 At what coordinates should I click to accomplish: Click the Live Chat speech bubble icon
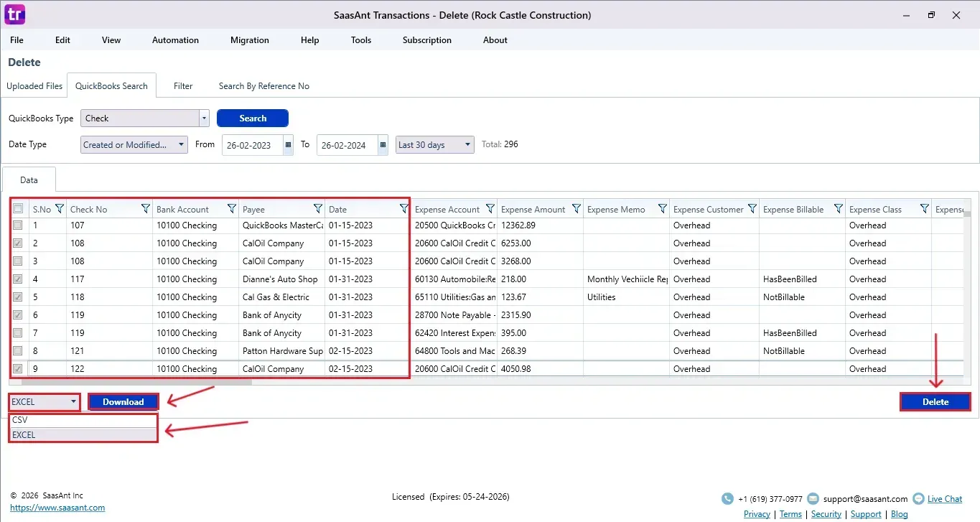918,498
